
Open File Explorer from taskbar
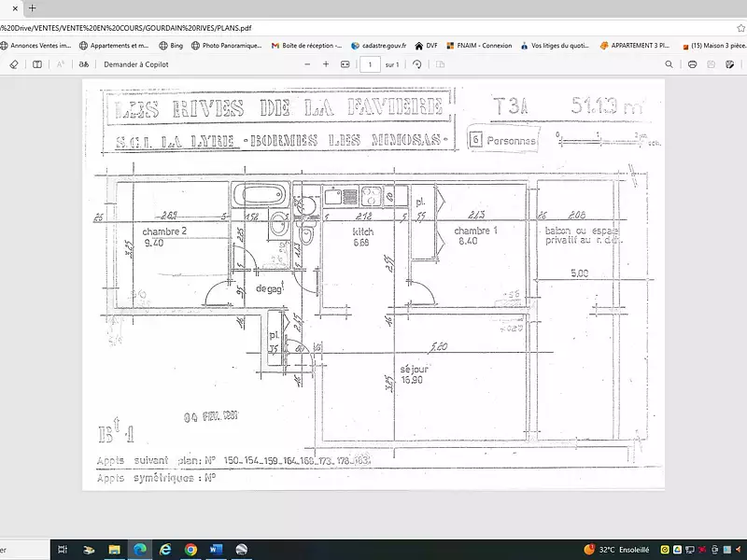(x=114, y=550)
